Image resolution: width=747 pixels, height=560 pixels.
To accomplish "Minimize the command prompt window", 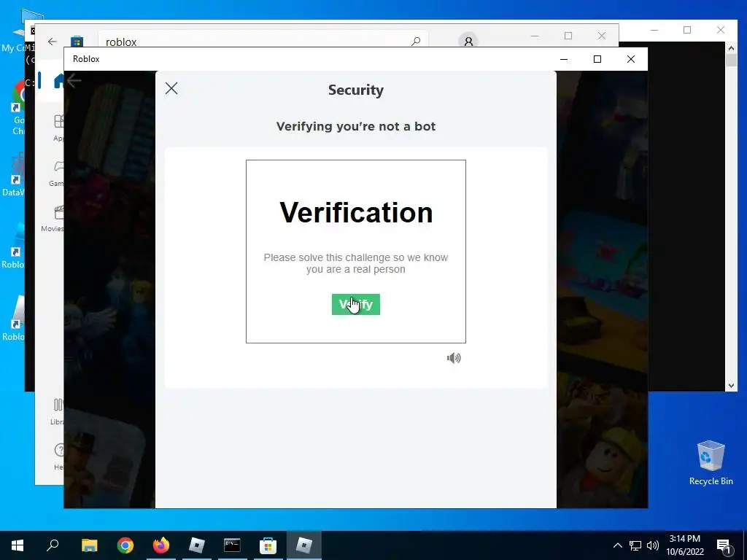I will click(654, 30).
